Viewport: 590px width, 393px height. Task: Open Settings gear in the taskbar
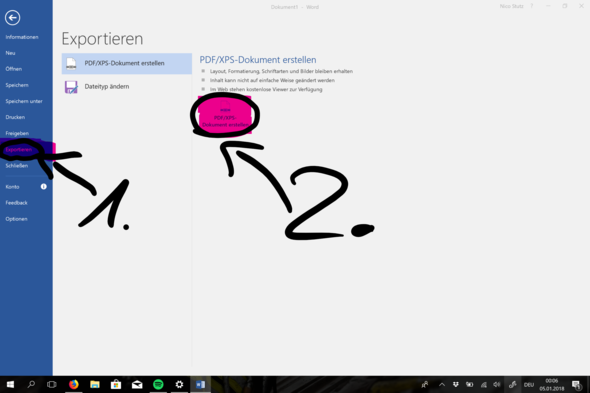tap(179, 384)
